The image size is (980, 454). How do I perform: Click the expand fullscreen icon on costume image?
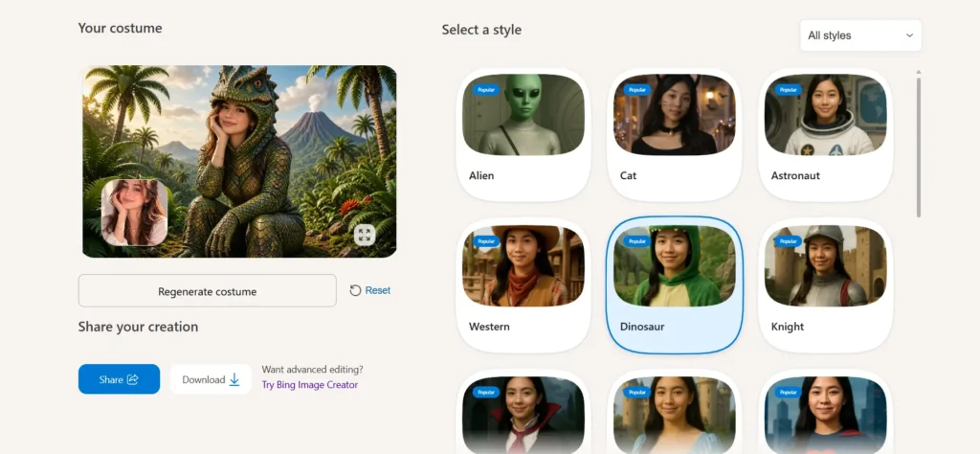pyautogui.click(x=365, y=235)
